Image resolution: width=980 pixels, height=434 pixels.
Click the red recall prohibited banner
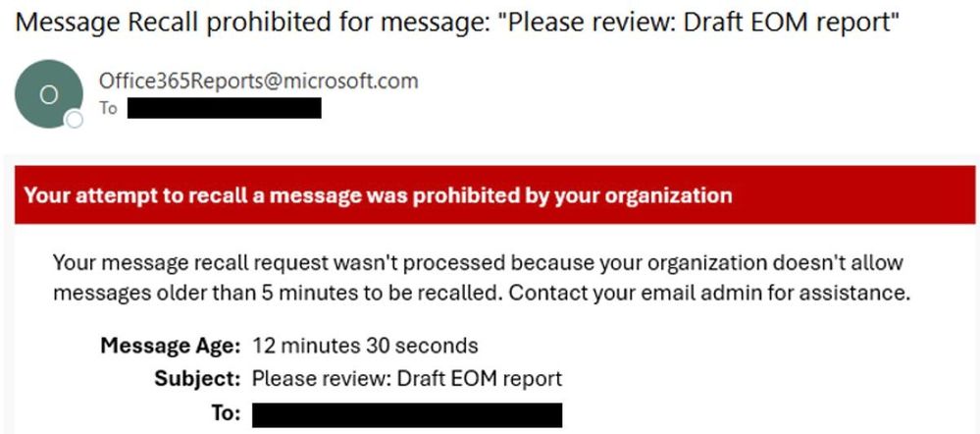(494, 194)
